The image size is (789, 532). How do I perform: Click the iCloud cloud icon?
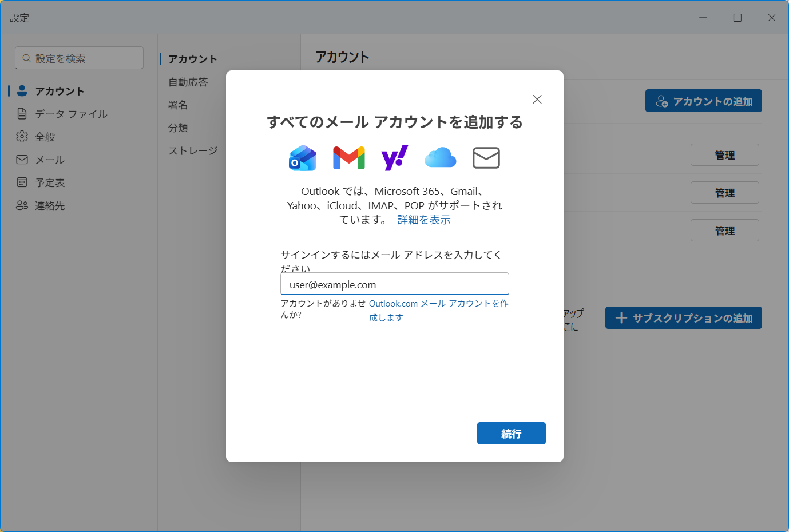pos(441,157)
